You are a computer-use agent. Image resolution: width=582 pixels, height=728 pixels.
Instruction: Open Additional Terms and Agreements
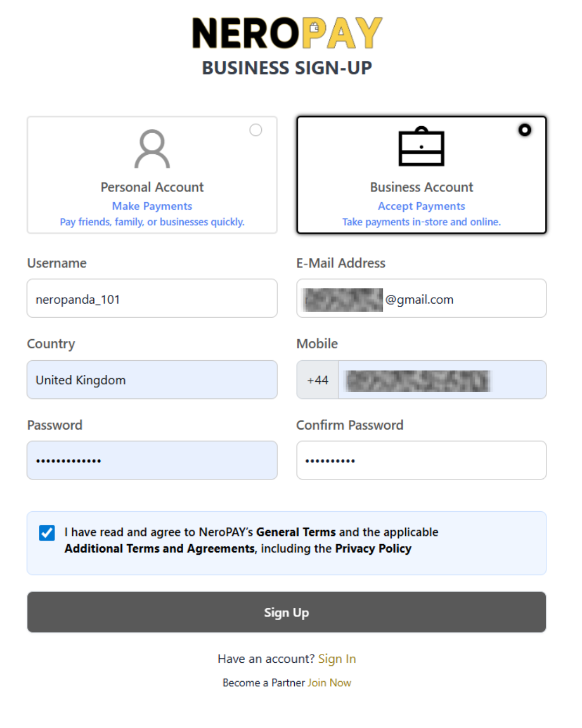158,548
